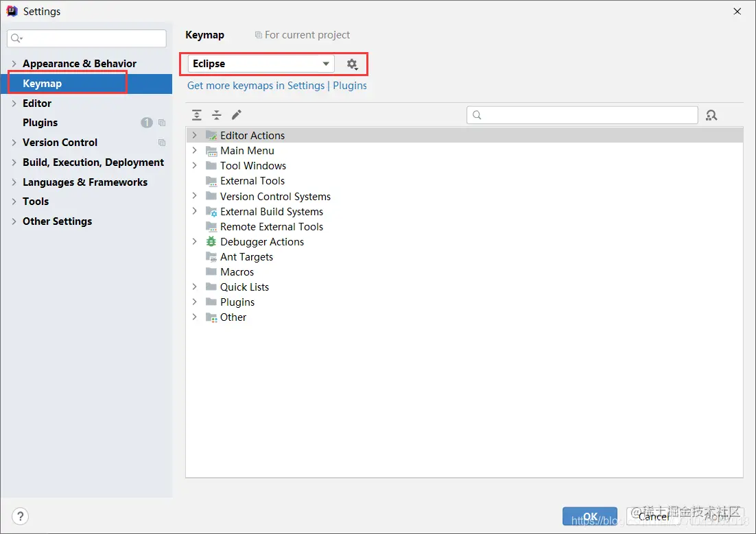This screenshot has height=534, width=756.
Task: Select Keymap in the settings sidebar
Action: [87, 84]
